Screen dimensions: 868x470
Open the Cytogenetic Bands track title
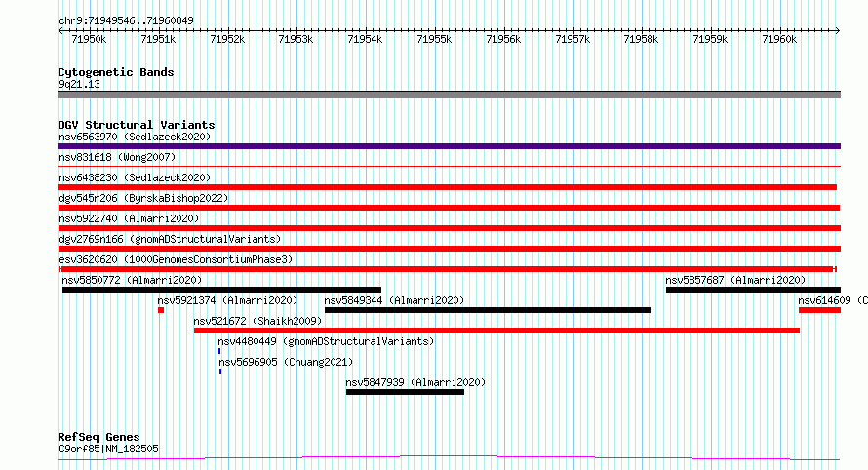116,72
